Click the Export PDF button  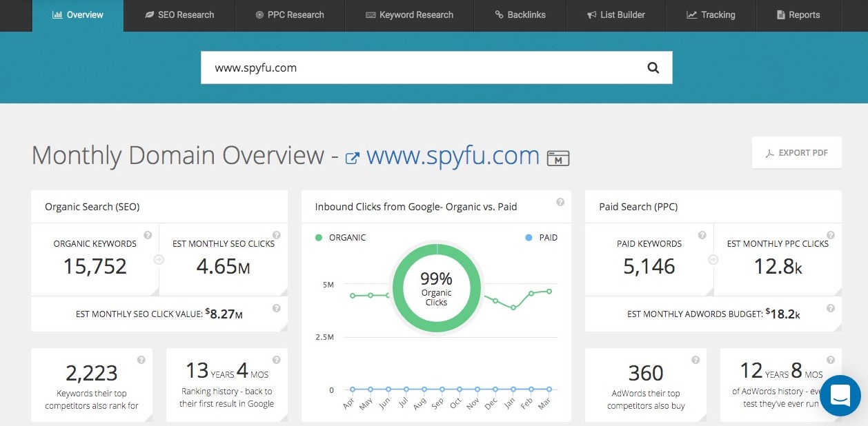pos(797,152)
